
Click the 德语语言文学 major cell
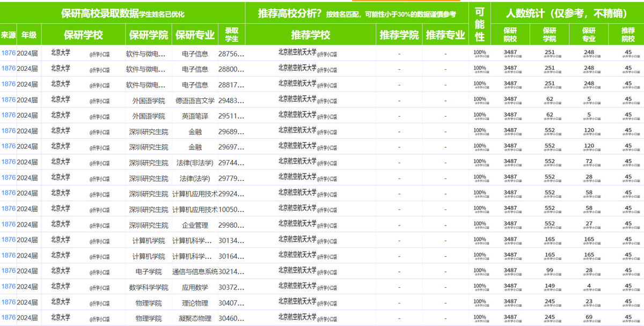pyautogui.click(x=194, y=100)
